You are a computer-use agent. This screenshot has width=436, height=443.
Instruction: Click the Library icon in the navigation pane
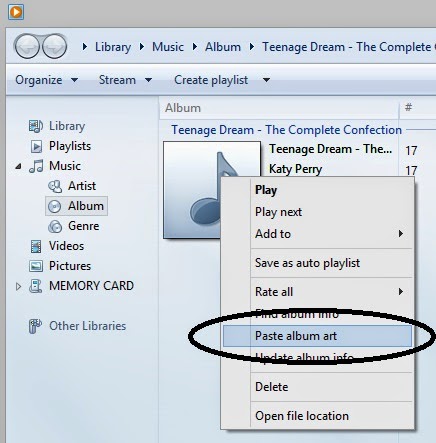(36, 126)
